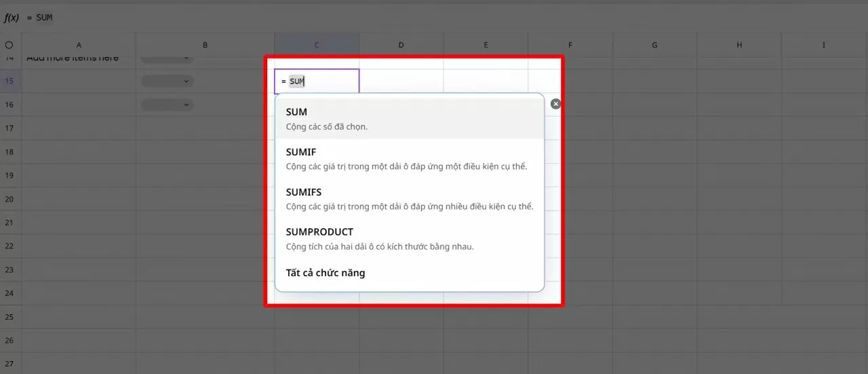Click the f(x) function icon
Image resolution: width=868 pixels, height=374 pixels.
coord(12,18)
